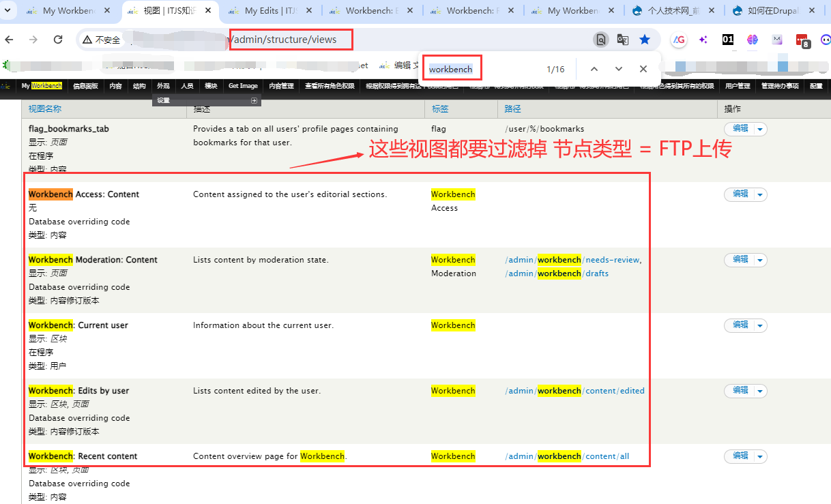The width and height of the screenshot is (831, 504).
Task: Open My Workbench in admin menu
Action: tap(42, 86)
